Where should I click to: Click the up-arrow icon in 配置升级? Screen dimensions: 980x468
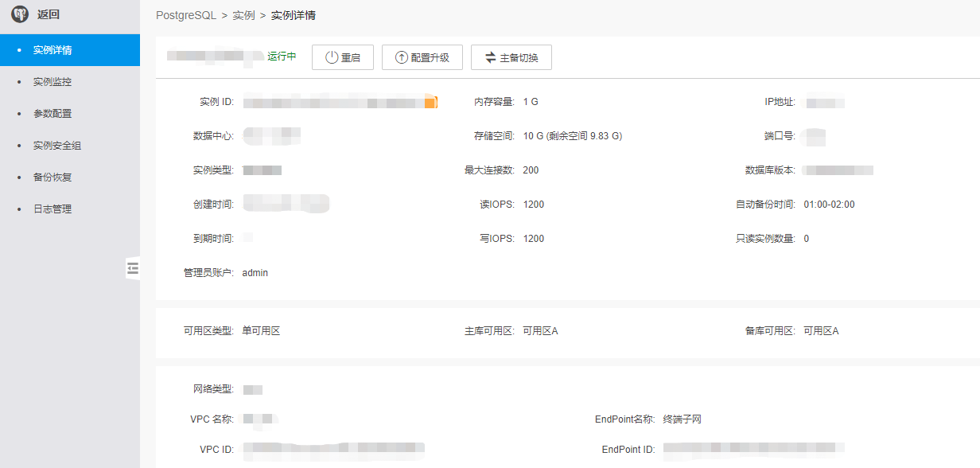402,57
